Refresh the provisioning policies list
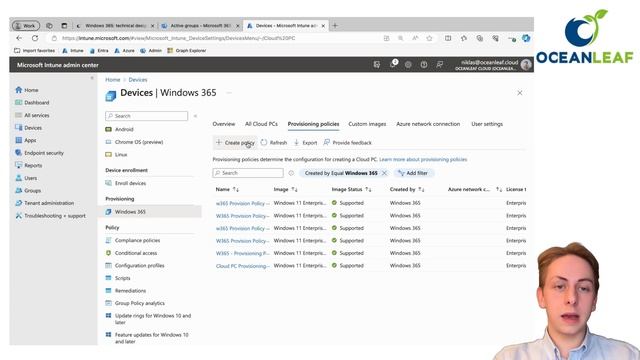This screenshot has height=360, width=640. (x=274, y=142)
